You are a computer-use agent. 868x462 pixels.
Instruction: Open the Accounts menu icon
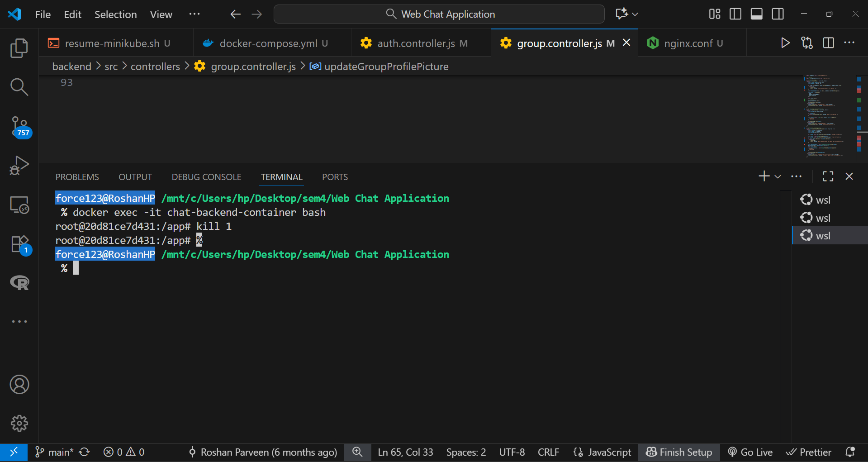[19, 385]
